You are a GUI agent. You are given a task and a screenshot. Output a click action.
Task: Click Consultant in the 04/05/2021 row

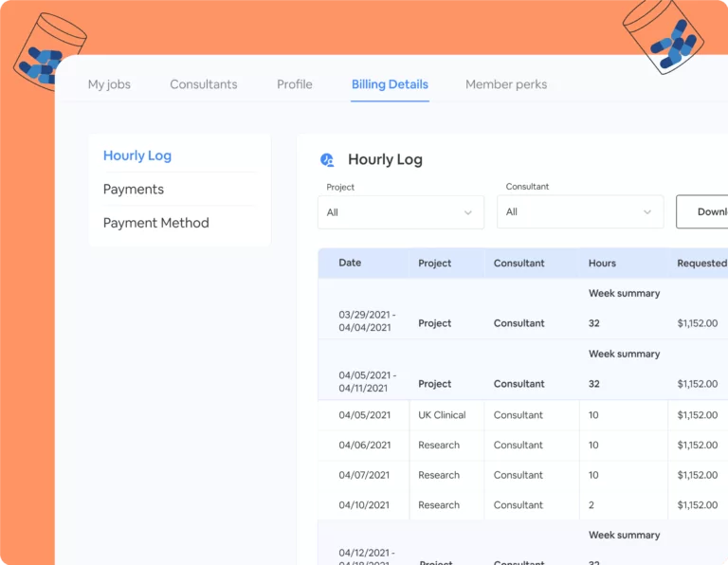point(519,415)
